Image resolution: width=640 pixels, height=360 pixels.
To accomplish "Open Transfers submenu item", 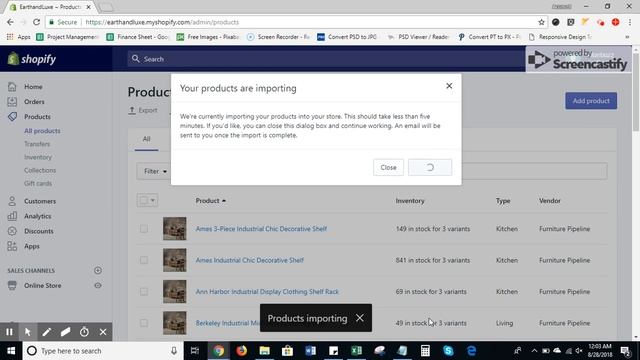I will (x=37, y=144).
